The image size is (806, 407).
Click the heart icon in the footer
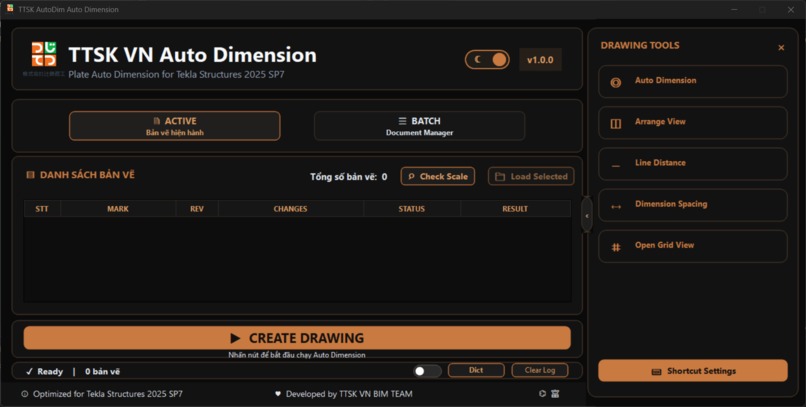tap(278, 394)
